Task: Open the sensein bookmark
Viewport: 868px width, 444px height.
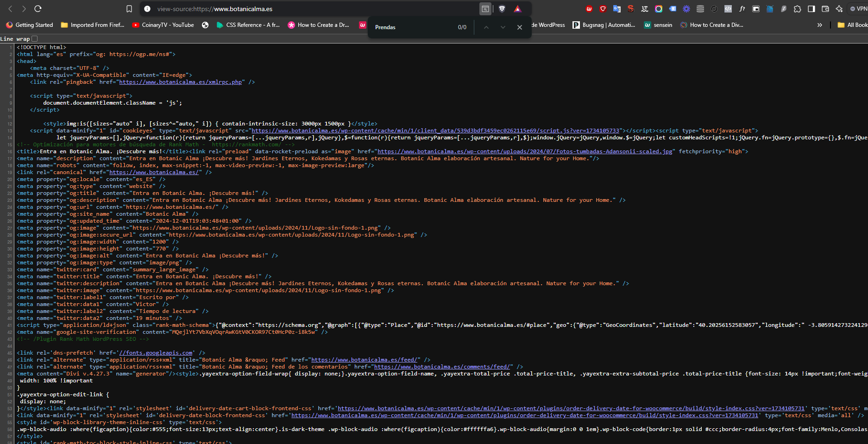Action: 658,25
